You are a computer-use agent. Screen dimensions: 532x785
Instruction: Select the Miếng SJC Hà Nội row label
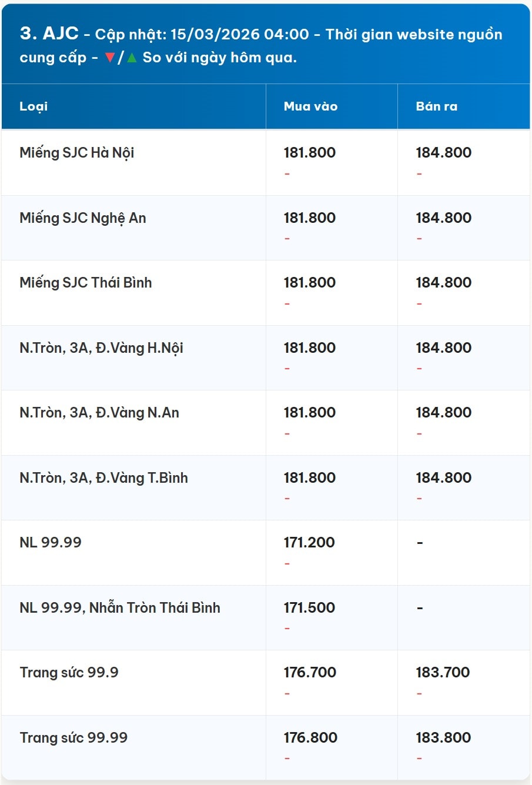[77, 153]
